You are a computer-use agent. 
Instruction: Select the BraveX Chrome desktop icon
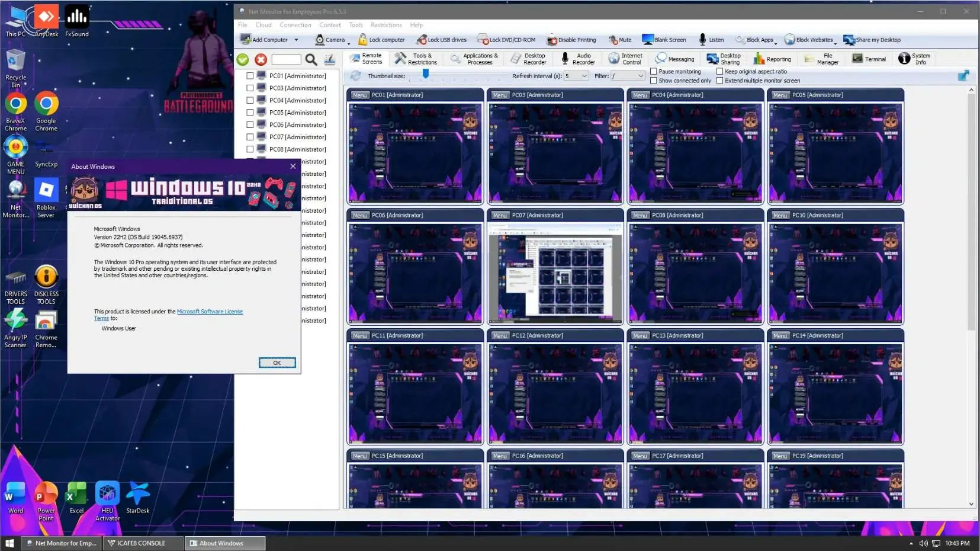15,111
